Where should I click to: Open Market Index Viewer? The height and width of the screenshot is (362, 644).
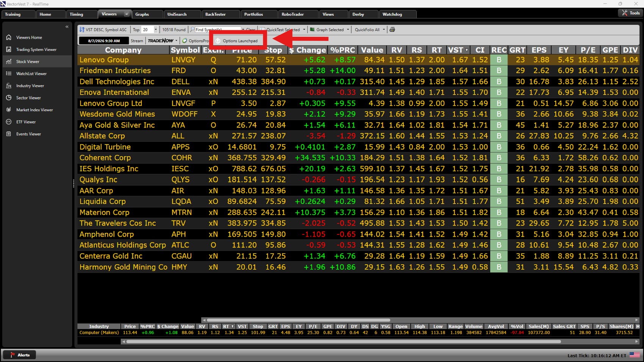34,110
